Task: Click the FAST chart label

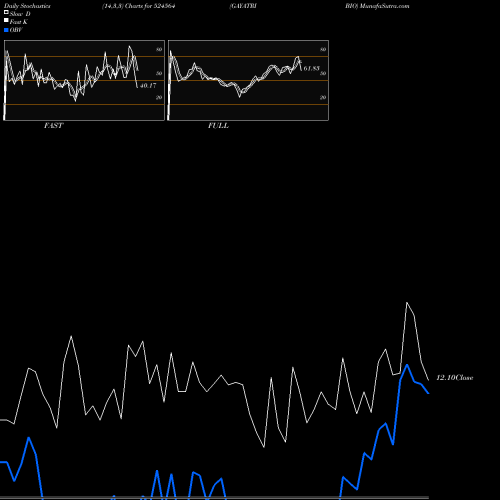Action: [53, 126]
